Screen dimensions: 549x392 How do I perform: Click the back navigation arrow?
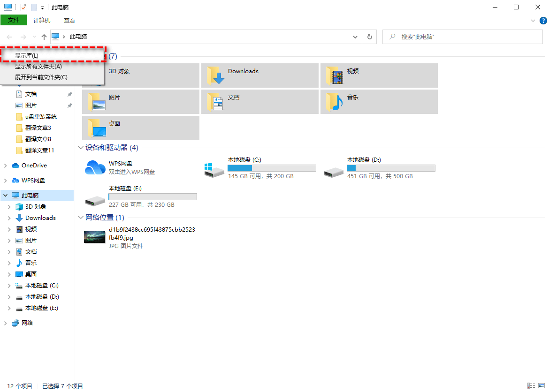tap(9, 37)
